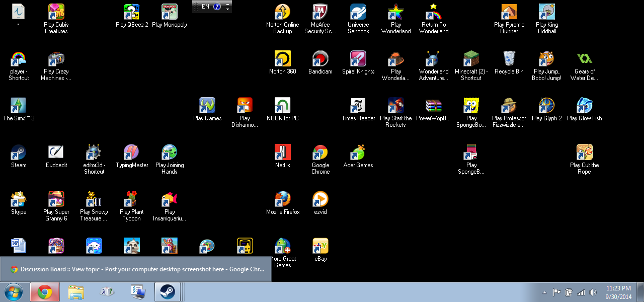Image resolution: width=644 pixels, height=302 pixels.
Task: Check the network signal tray icon
Action: point(581,292)
